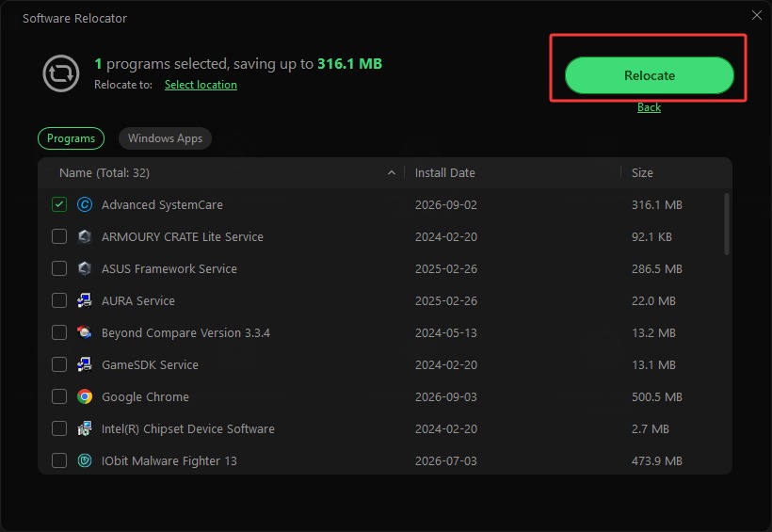Click the ASUS Framework Service icon
This screenshot has width=772, height=532.
[85, 268]
